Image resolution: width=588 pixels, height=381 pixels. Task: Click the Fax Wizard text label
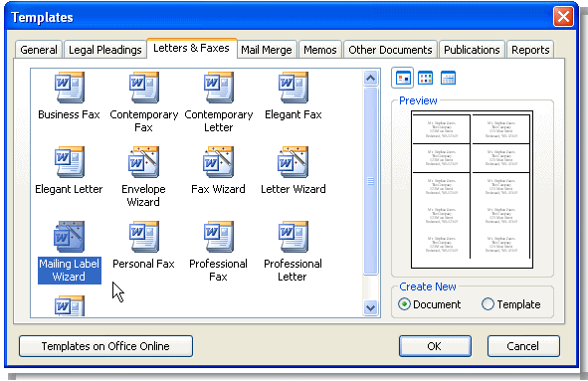[218, 189]
